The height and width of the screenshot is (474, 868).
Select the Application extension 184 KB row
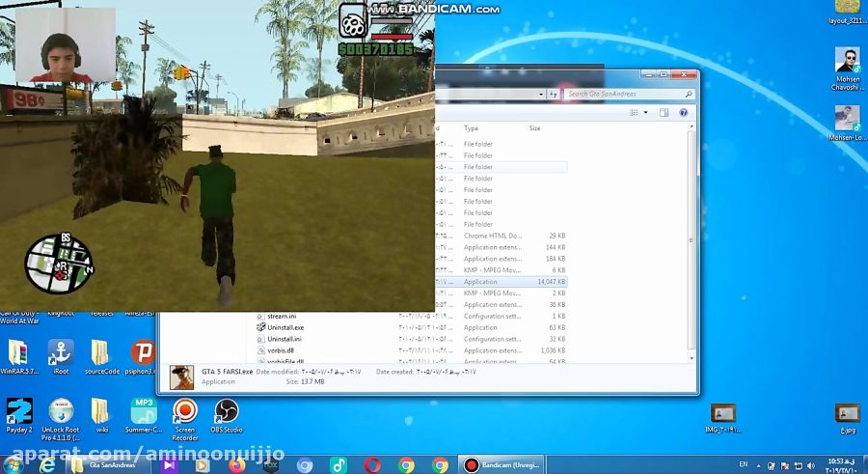point(501,259)
